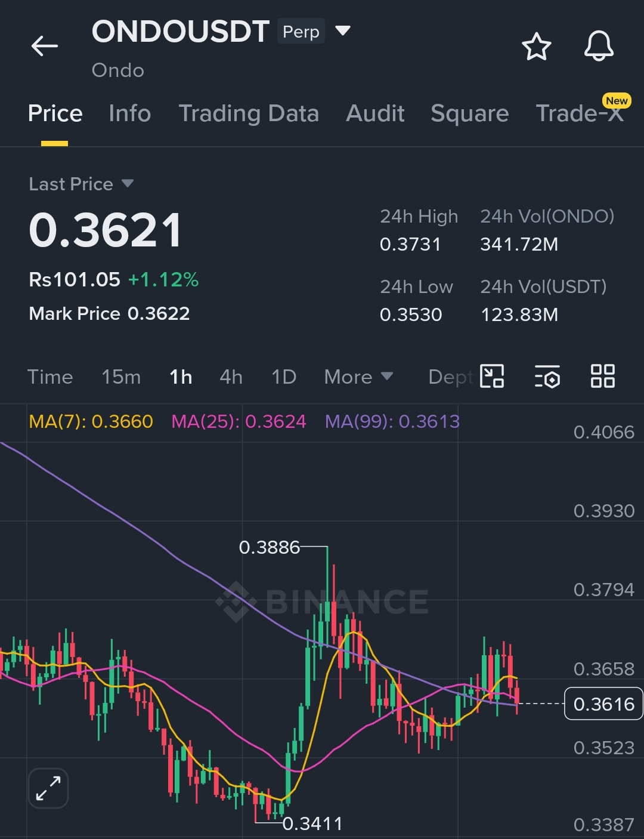The width and height of the screenshot is (644, 839).
Task: Open price alerts bell icon
Action: [x=599, y=46]
